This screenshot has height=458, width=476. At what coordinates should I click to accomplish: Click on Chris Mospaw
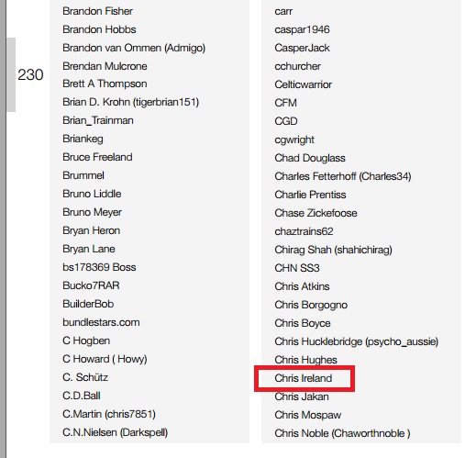coord(307,415)
